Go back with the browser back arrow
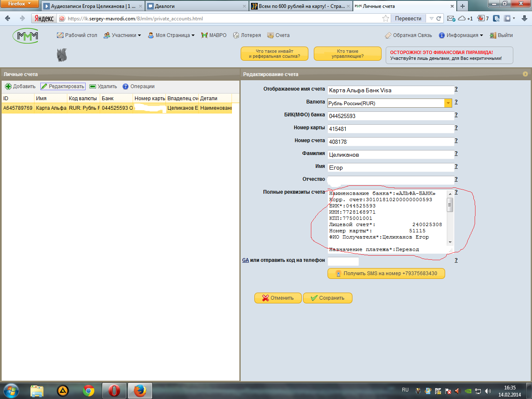532x399 pixels. pyautogui.click(x=7, y=18)
